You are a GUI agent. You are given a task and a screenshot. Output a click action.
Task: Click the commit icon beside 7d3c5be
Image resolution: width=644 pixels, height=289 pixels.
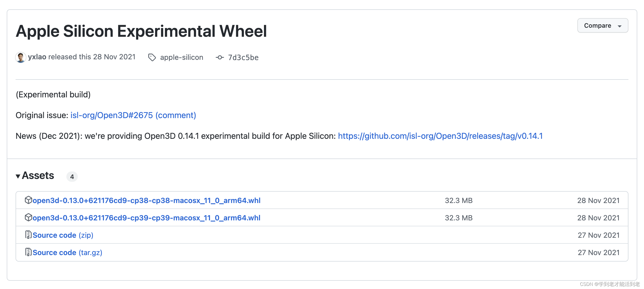click(x=220, y=57)
